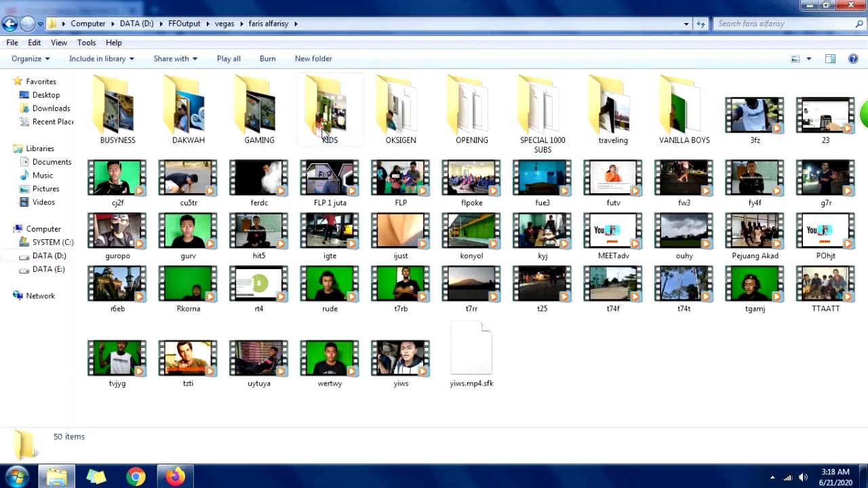Click the volume icon in system tray
The width and height of the screenshot is (868, 488).
804,478
